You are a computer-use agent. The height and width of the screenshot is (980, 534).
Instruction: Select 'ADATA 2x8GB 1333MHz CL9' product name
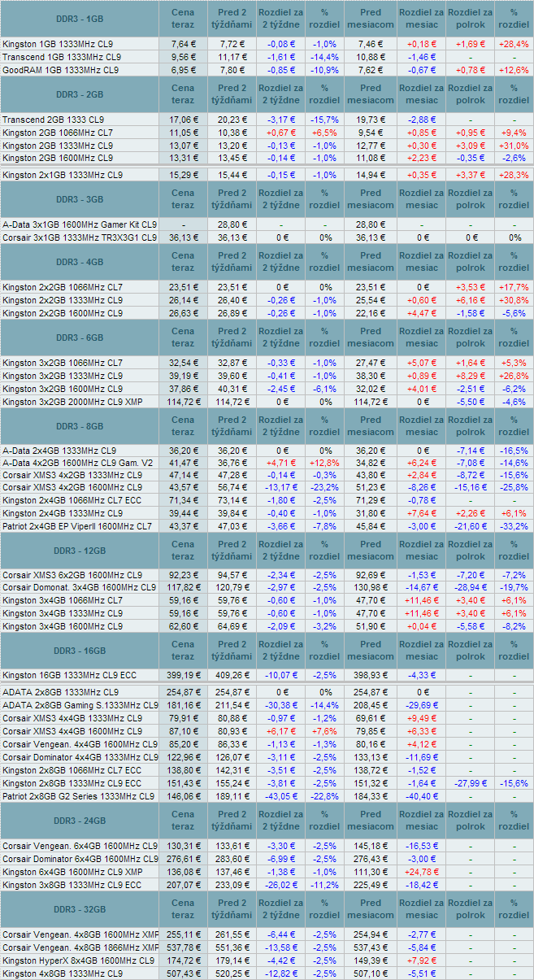click(60, 692)
